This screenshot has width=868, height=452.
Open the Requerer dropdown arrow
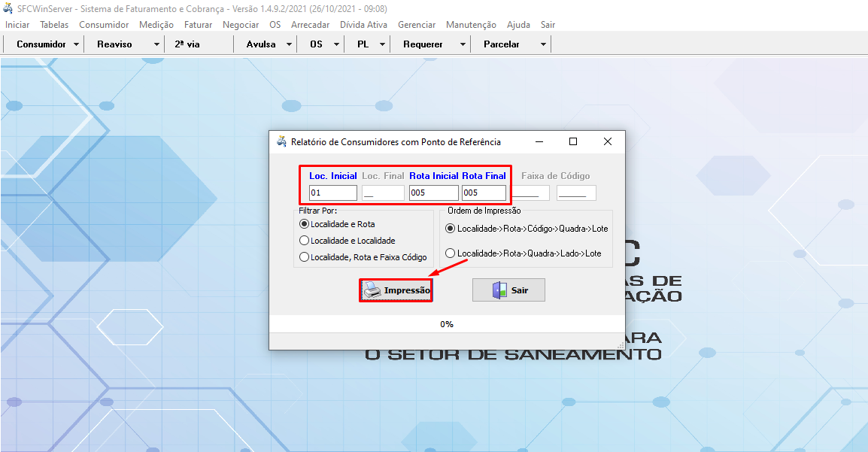pos(463,44)
